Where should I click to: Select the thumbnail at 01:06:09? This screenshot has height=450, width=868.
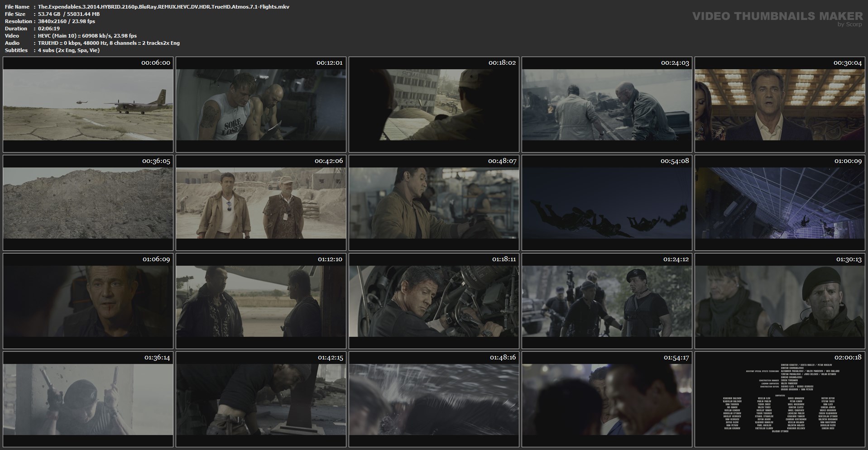[x=88, y=301]
